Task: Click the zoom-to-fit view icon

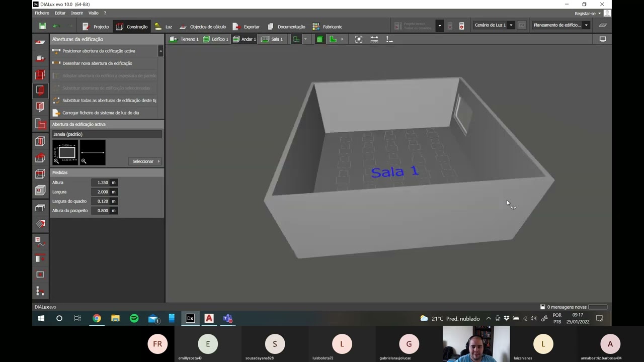Action: (359, 39)
